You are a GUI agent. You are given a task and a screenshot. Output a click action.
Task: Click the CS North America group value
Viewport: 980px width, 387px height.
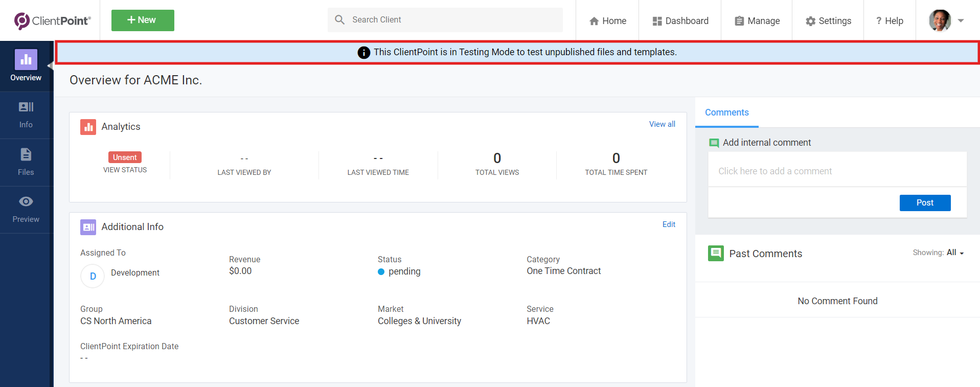click(x=116, y=321)
